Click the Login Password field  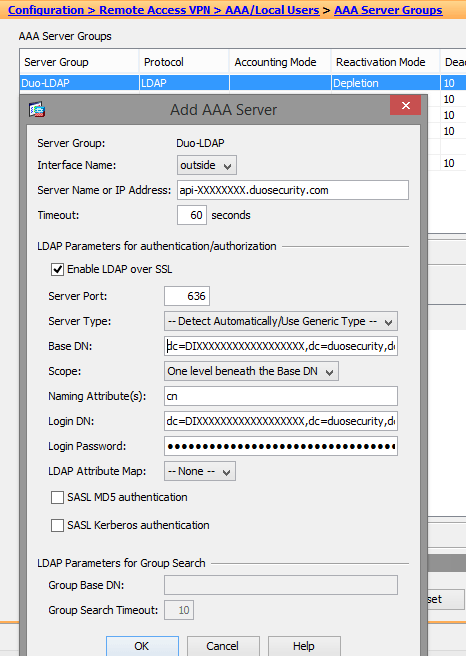click(281, 446)
